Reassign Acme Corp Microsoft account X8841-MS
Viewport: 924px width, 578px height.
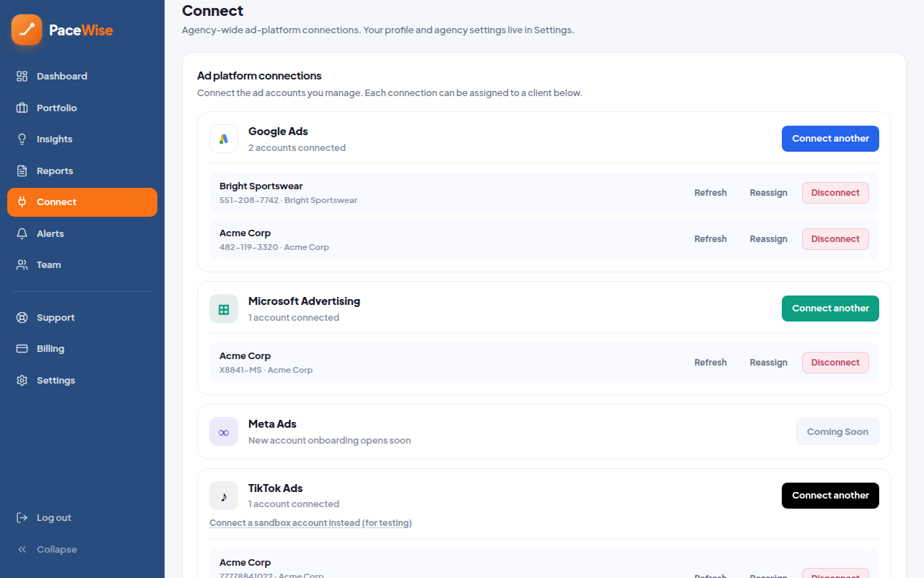(768, 363)
